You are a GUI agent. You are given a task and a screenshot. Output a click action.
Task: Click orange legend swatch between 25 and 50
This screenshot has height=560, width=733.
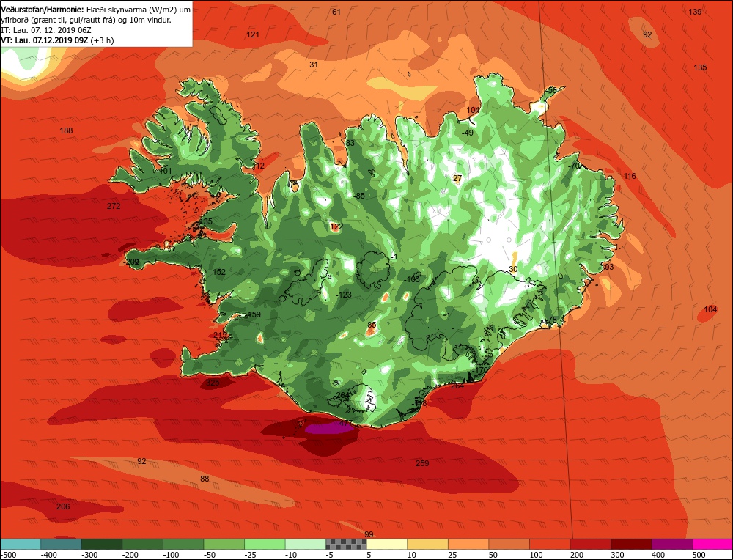tap(468, 544)
